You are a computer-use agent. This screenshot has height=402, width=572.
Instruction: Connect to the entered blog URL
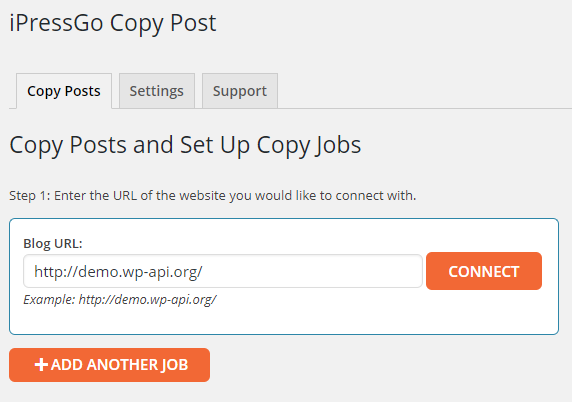pos(484,271)
